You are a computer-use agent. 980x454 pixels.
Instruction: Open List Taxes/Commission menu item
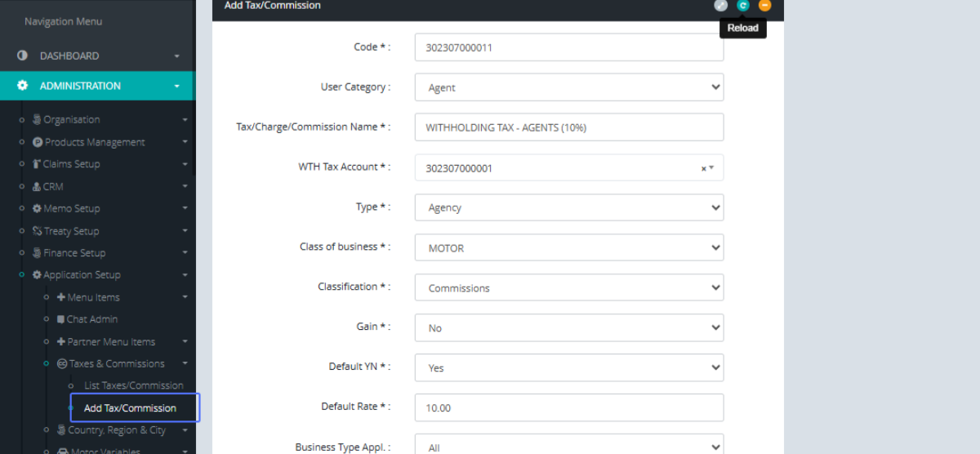[x=134, y=385]
